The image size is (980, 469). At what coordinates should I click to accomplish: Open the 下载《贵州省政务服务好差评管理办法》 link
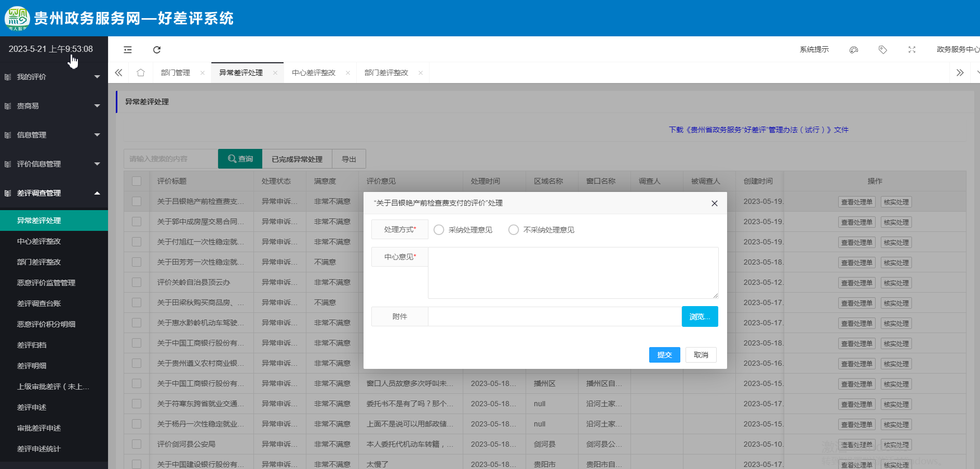click(758, 130)
